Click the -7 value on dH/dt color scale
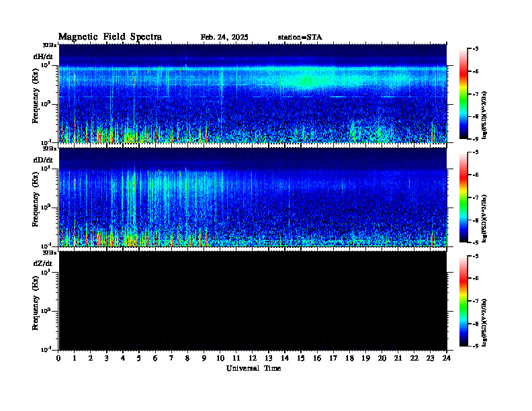 click(x=476, y=94)
